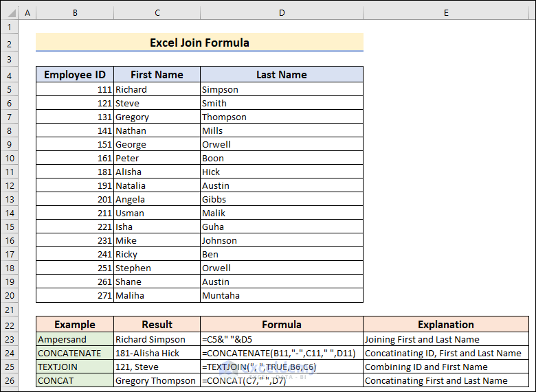Select the 'Simpson' last name cell

pos(282,89)
